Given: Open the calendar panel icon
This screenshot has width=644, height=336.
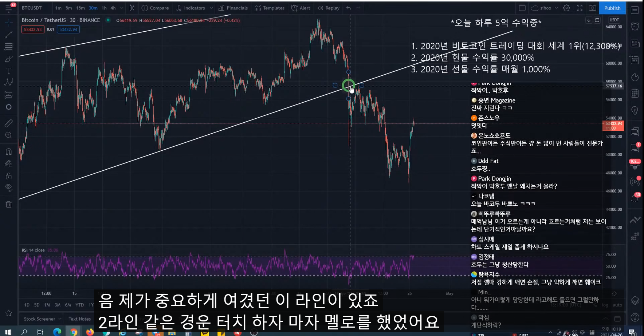Looking at the screenshot, I should [635, 94].
